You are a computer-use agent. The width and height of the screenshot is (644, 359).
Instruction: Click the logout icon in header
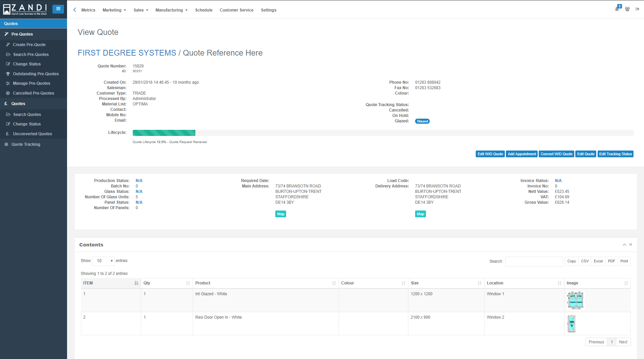point(637,9)
